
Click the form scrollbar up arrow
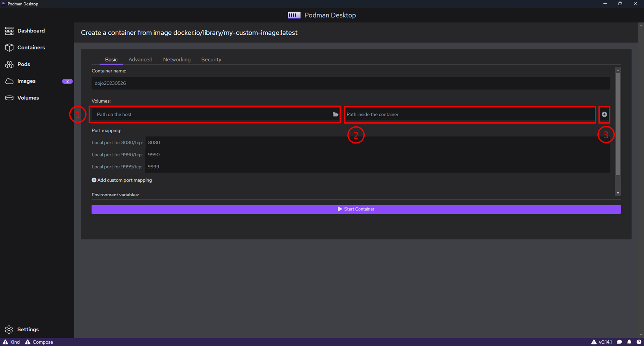(x=618, y=70)
